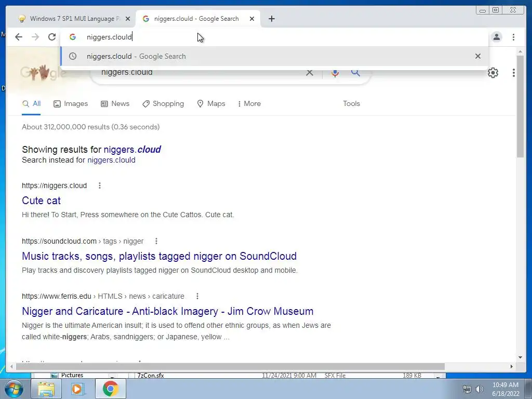This screenshot has height=399, width=532.
Task: Click the horizontal scrollbar left arrow
Action: (x=11, y=366)
